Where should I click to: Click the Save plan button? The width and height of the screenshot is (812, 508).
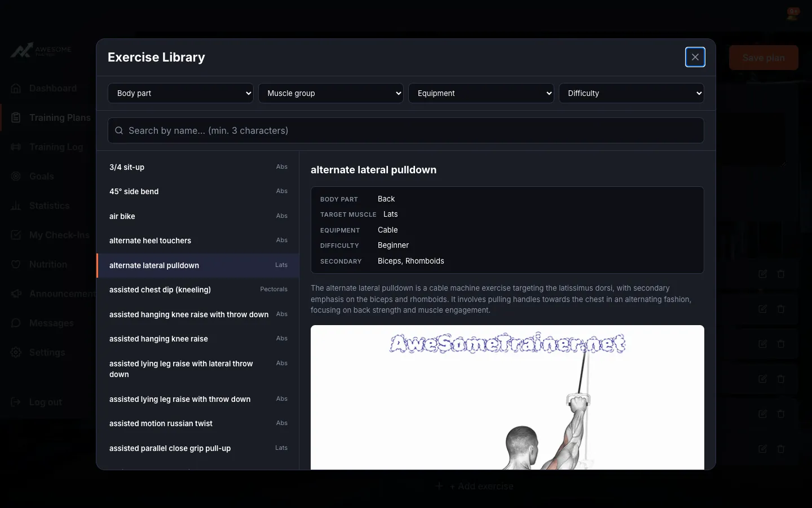tap(764, 58)
